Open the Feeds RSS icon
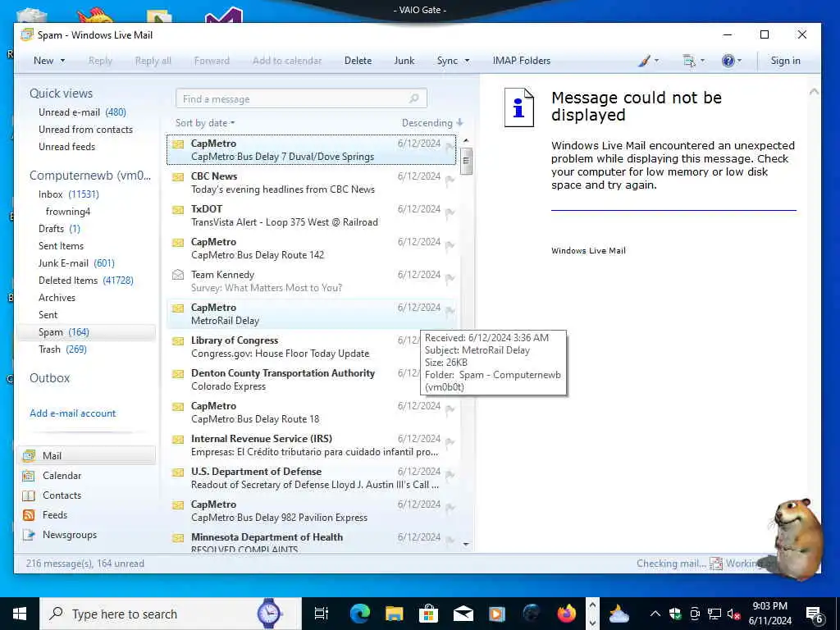Viewport: 840px width, 630px height. (29, 515)
